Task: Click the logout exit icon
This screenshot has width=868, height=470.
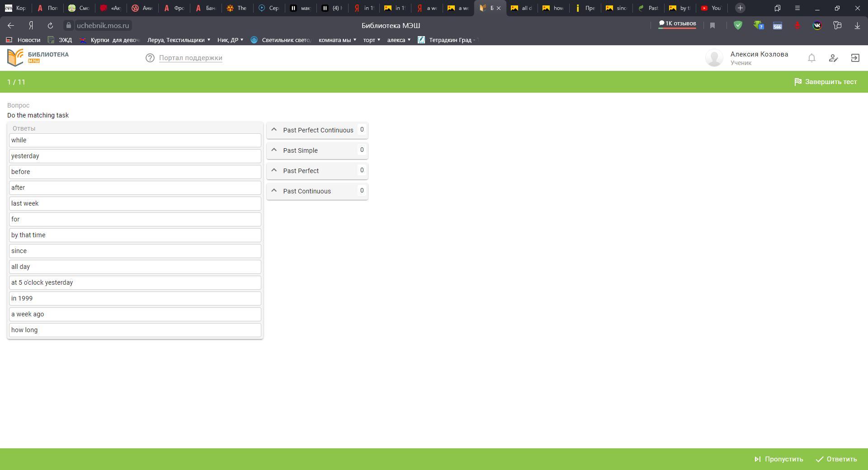Action: tap(855, 58)
